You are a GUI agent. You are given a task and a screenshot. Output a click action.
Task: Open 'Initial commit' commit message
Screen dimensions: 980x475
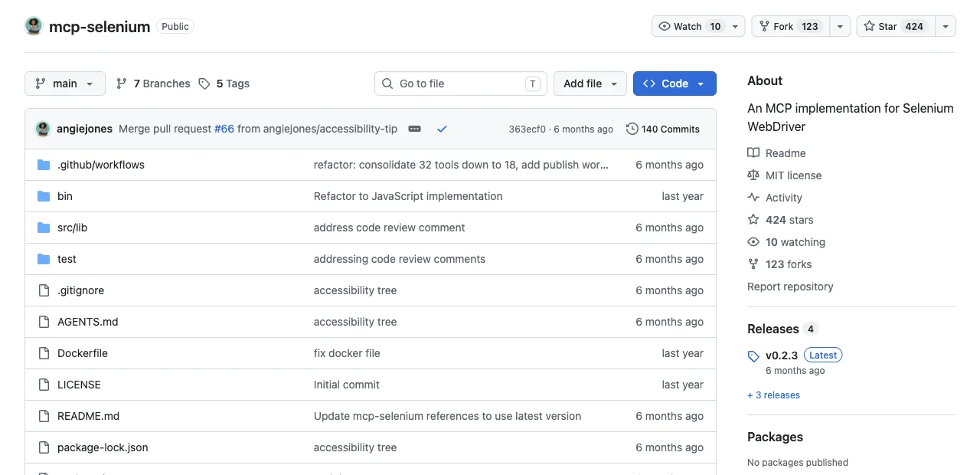pyautogui.click(x=347, y=385)
